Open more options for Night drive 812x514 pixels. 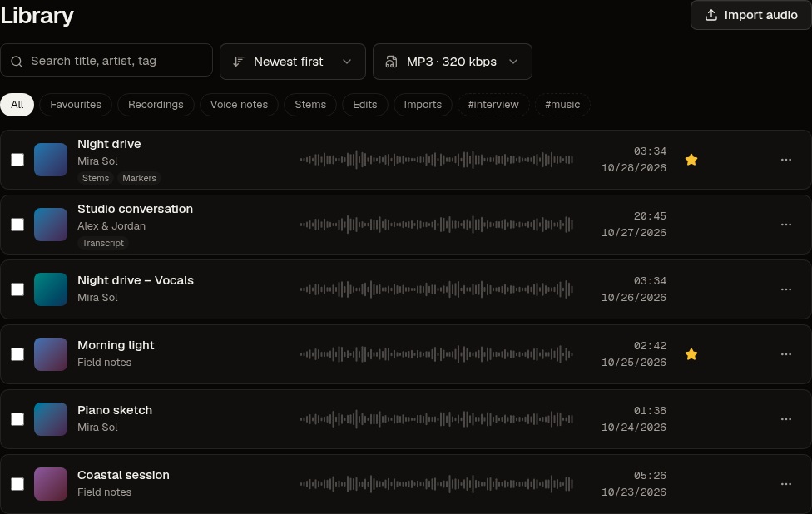(x=785, y=160)
